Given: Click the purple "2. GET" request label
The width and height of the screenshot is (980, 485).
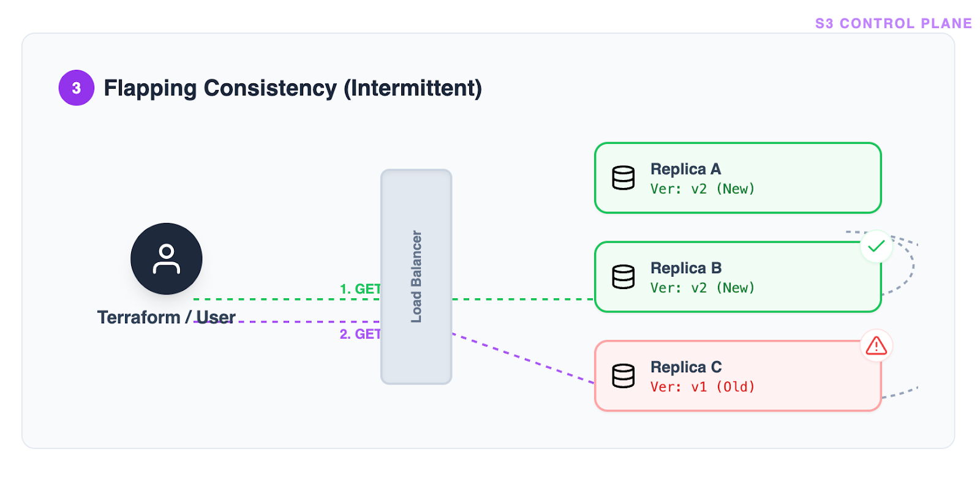Looking at the screenshot, I should pyautogui.click(x=360, y=334).
